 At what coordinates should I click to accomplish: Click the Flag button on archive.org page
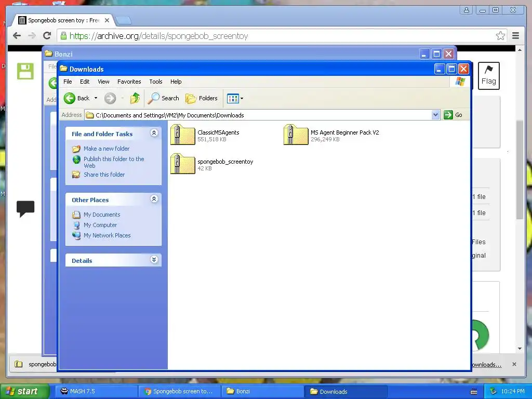(488, 76)
